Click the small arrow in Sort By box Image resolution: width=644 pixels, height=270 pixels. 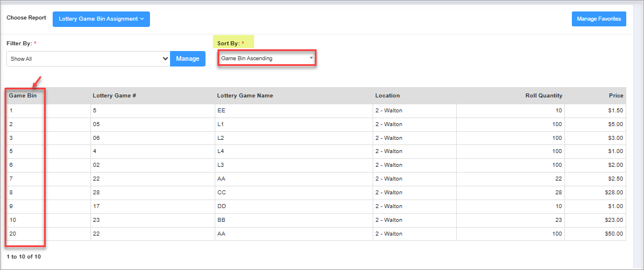311,58
